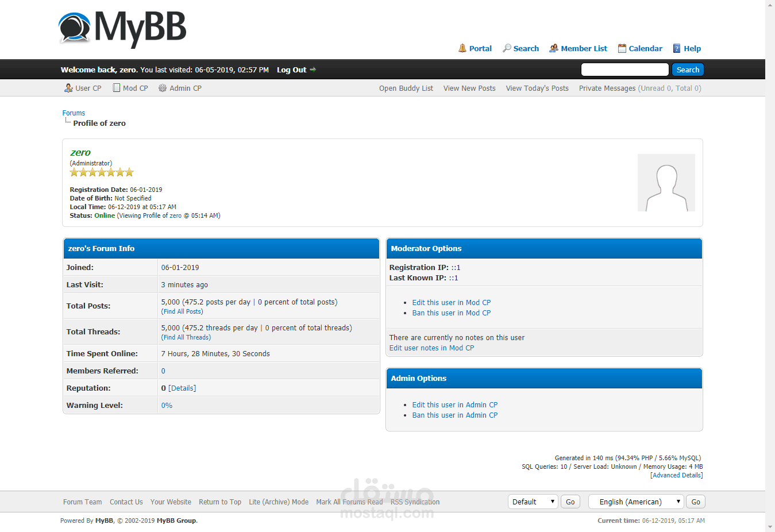The image size is (775, 532).
Task: Open the Portal page
Action: (480, 48)
